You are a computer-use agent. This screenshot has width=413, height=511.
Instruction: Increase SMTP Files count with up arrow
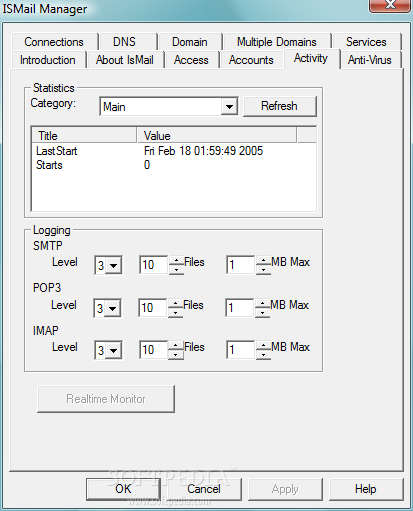tap(176, 260)
